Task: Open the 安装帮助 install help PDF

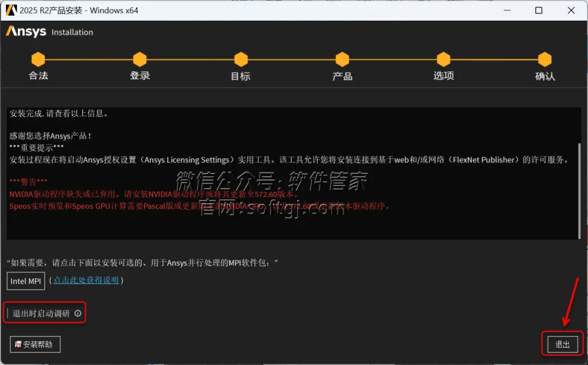Action: click(35, 344)
